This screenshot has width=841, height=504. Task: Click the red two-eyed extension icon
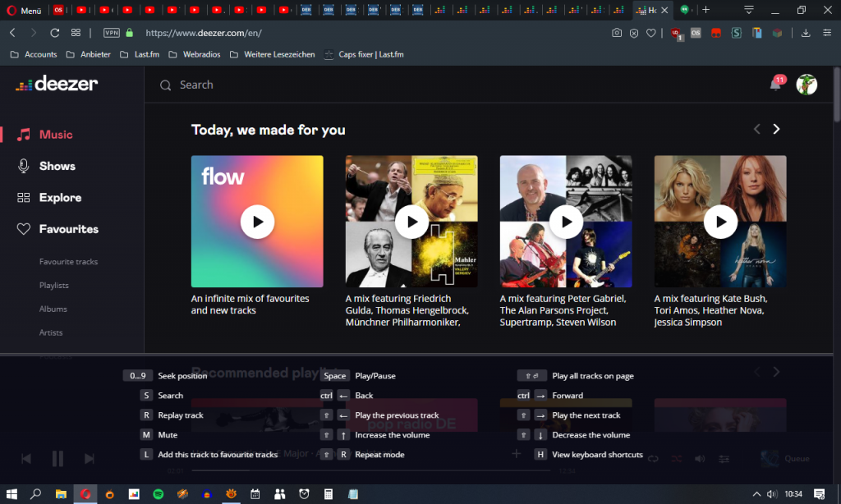(716, 33)
